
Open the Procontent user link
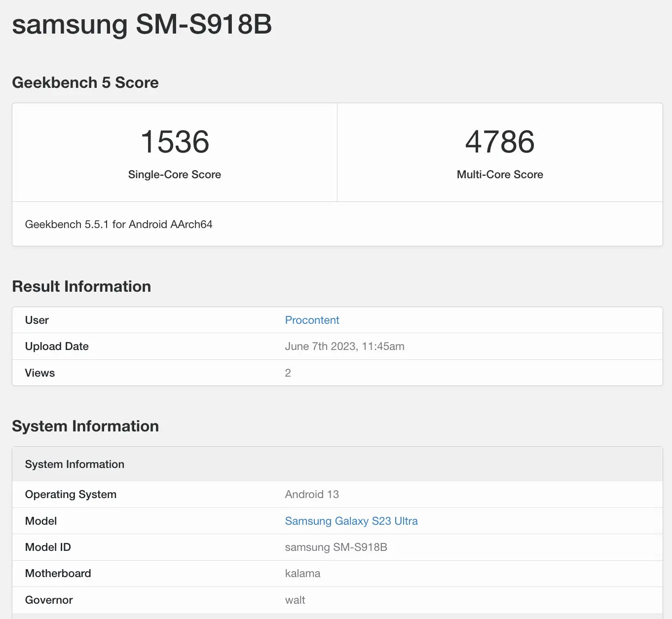tap(312, 320)
